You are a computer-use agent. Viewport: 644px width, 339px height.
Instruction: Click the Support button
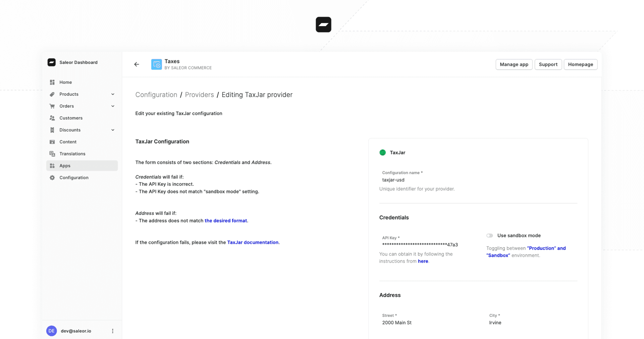pos(548,64)
